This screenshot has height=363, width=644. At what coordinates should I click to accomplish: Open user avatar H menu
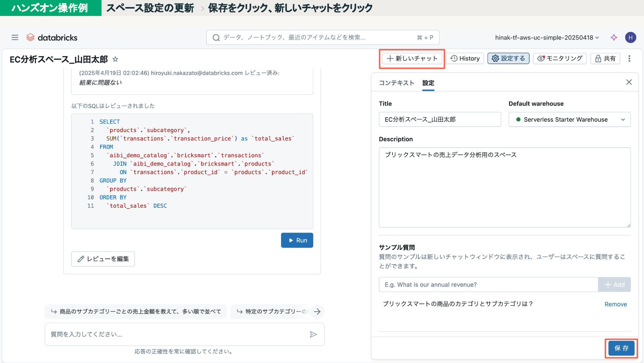[x=630, y=37]
